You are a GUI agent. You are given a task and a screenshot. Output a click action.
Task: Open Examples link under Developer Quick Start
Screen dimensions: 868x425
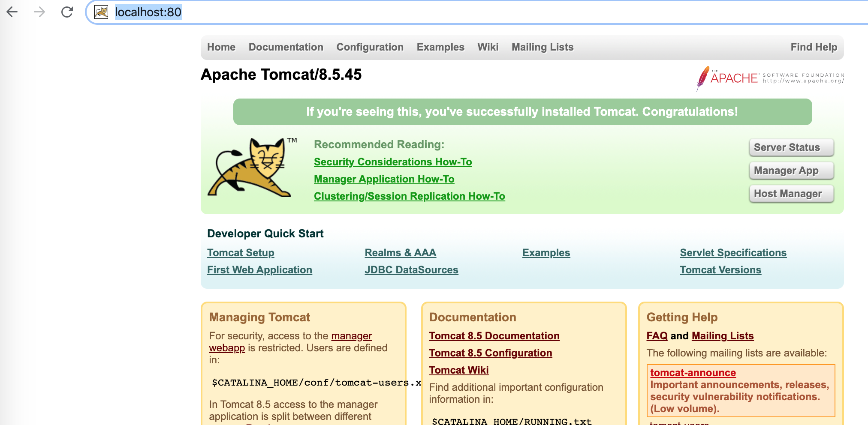click(546, 253)
